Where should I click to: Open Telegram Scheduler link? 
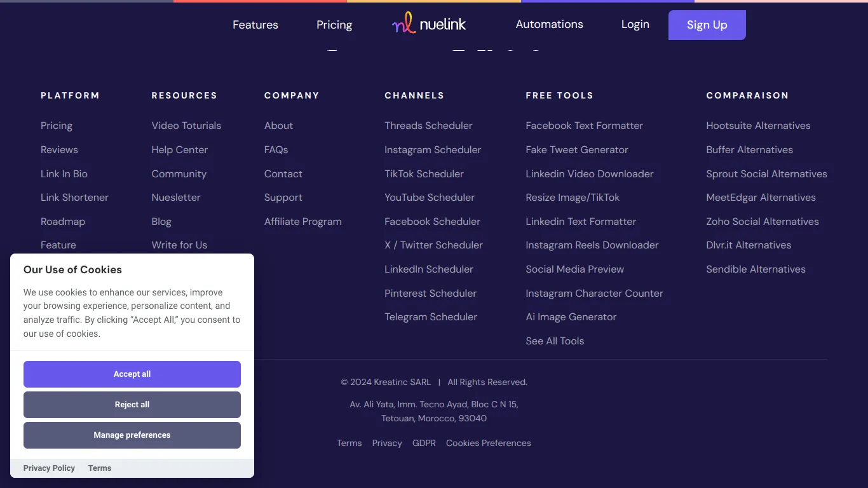point(431,317)
